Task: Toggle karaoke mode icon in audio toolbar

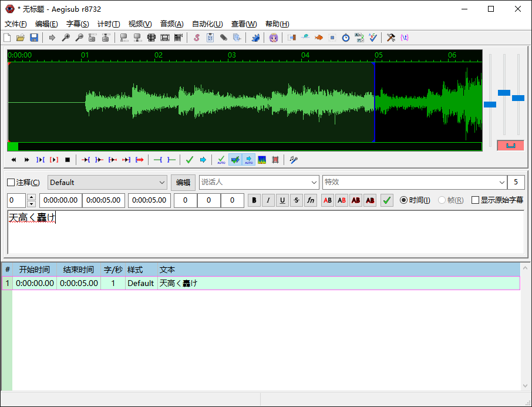Action: click(x=292, y=160)
